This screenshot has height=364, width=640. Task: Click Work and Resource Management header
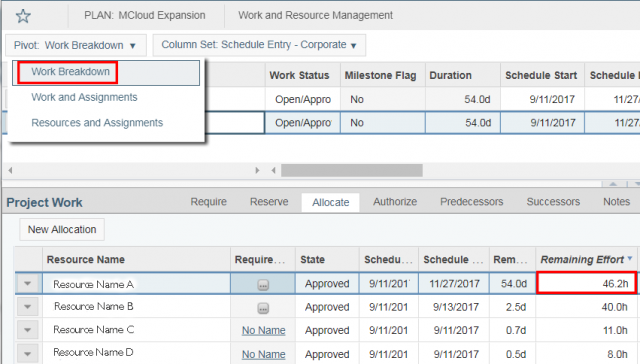coord(316,16)
